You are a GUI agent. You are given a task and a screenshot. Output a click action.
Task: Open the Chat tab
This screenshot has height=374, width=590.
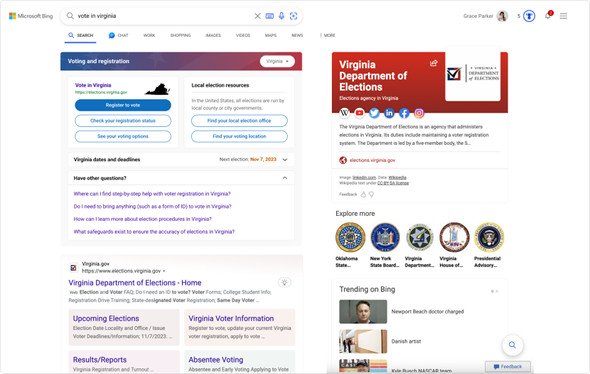tap(119, 35)
